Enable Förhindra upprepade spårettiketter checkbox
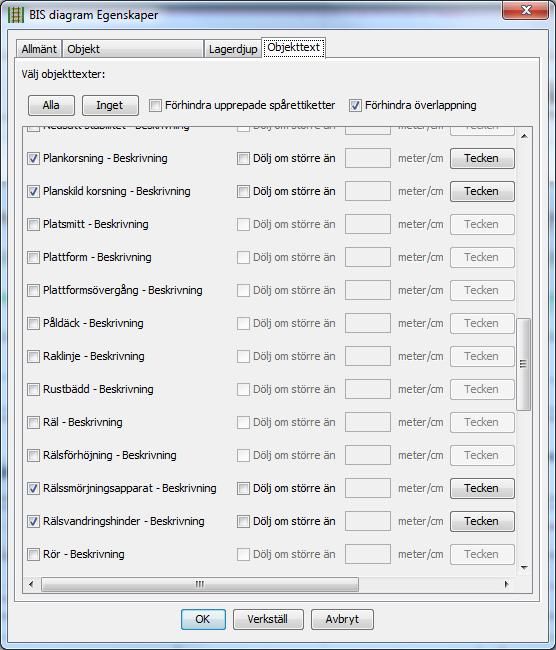556x650 pixels. pyautogui.click(x=155, y=105)
